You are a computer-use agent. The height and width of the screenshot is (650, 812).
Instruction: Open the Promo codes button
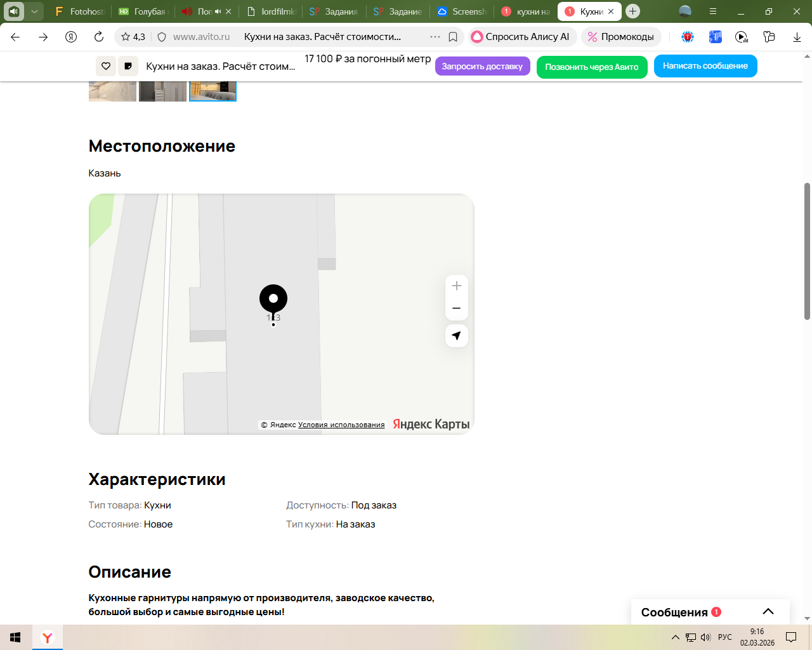(621, 37)
